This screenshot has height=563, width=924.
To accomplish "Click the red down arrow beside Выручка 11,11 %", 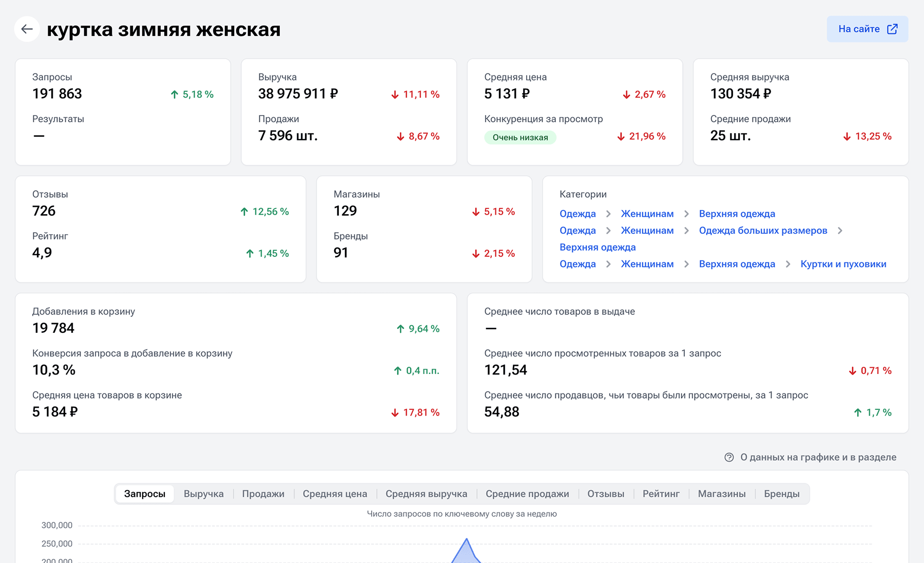I will tap(395, 95).
